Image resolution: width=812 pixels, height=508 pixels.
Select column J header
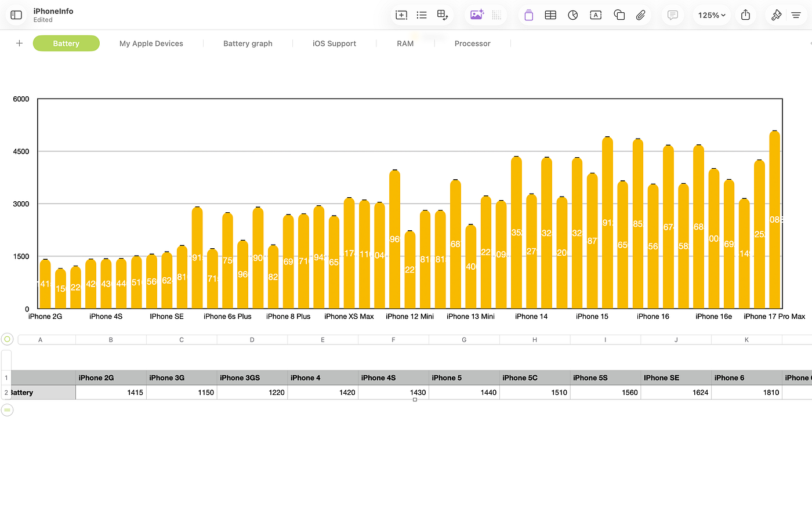[x=676, y=340]
